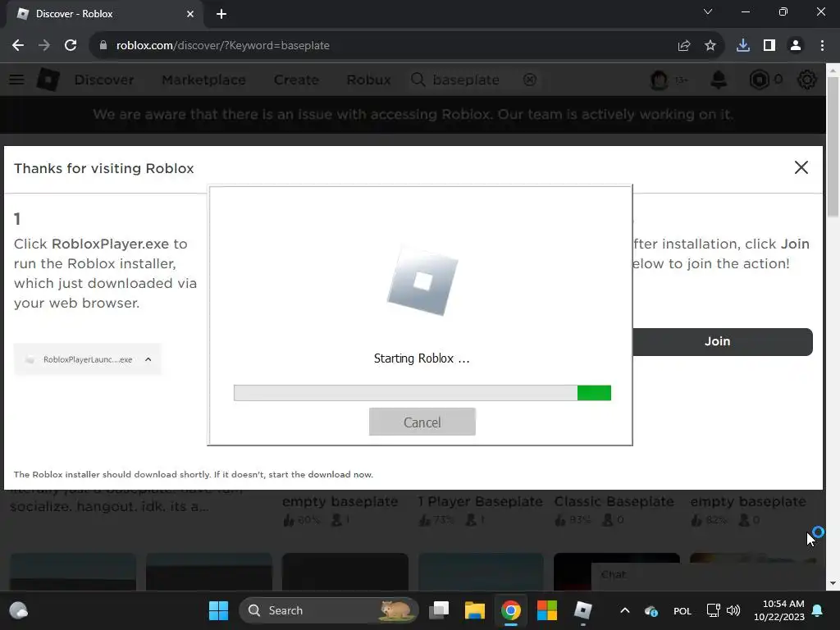This screenshot has height=630, width=840.
Task: Open the Discover nav item
Action: [x=104, y=80]
